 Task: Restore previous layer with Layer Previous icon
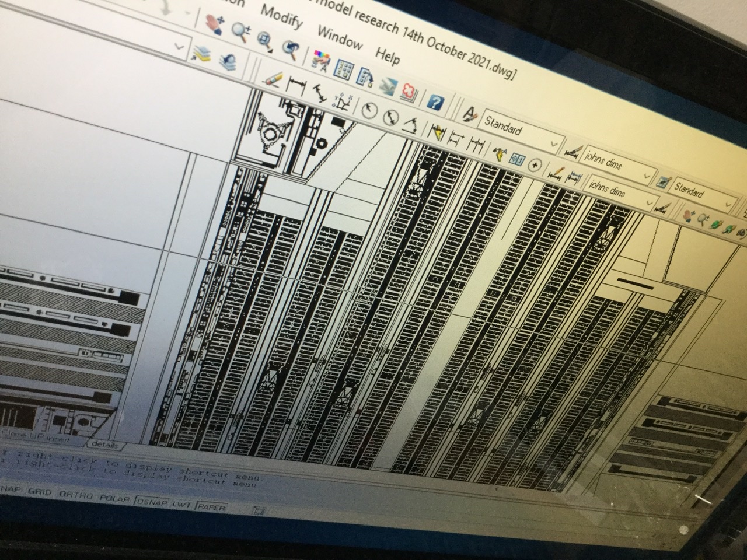[x=227, y=61]
